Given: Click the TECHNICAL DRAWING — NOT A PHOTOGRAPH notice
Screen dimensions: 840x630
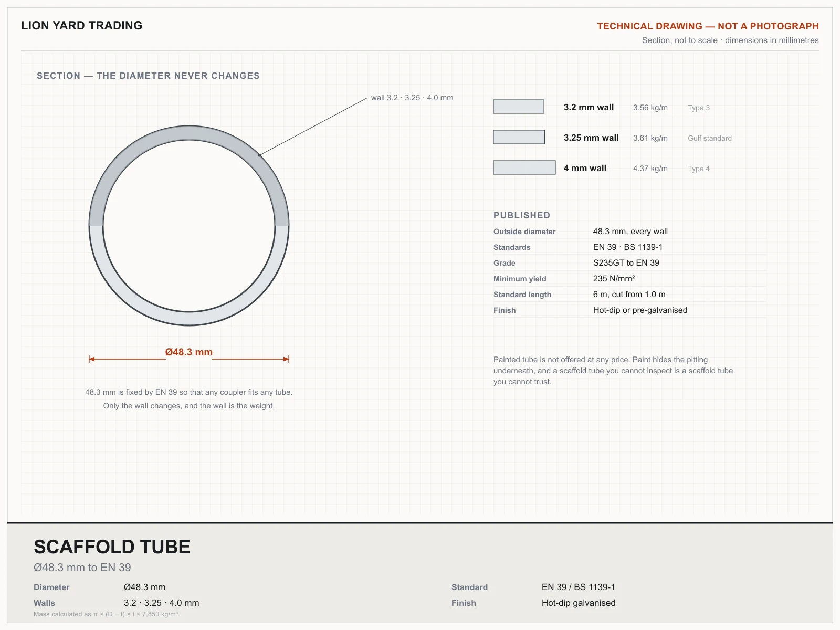Looking at the screenshot, I should pos(708,26).
